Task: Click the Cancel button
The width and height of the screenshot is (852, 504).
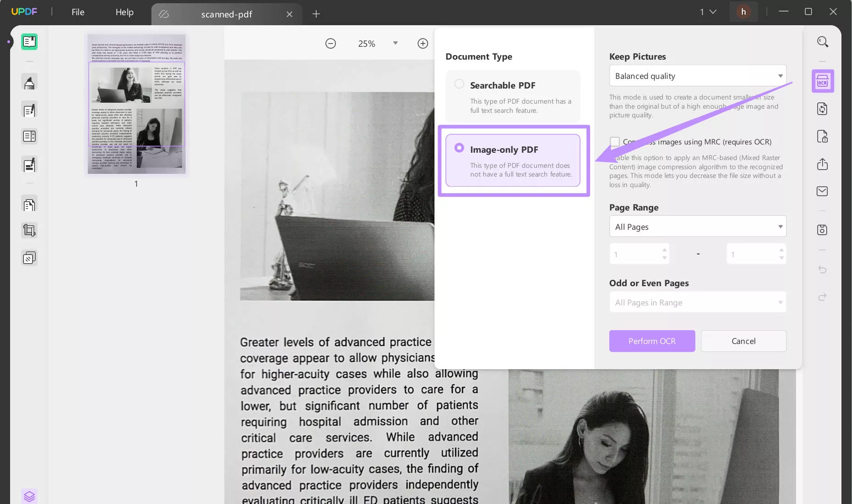Action: pos(743,341)
